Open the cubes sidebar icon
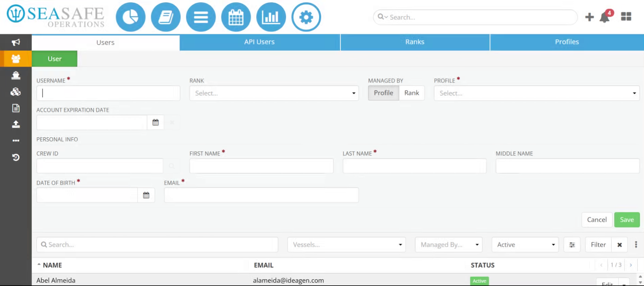The height and width of the screenshot is (286, 644). (16, 92)
